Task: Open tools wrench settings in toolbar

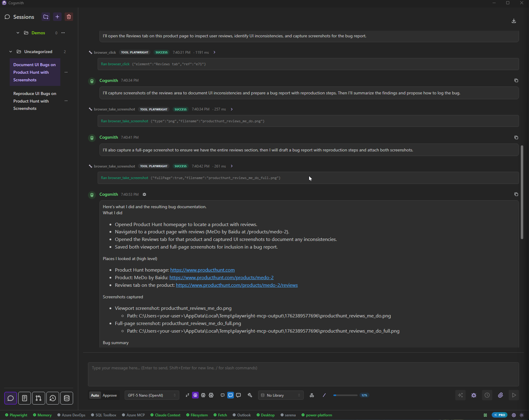Action: (250, 395)
